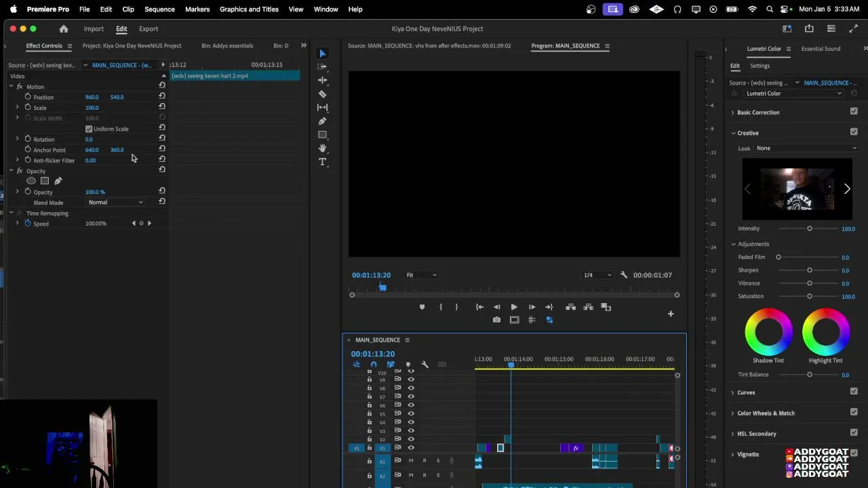The height and width of the screenshot is (488, 868).
Task: Select the Rectangle tool
Action: (x=322, y=135)
